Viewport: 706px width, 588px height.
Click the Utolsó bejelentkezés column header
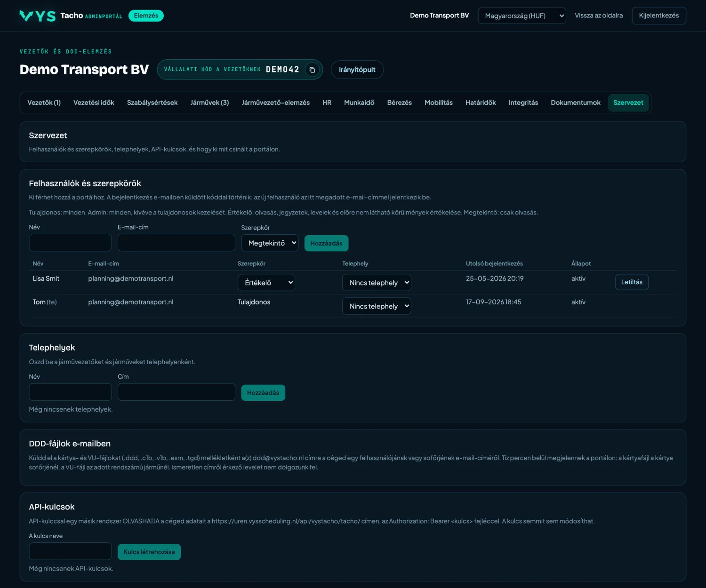[494, 263]
